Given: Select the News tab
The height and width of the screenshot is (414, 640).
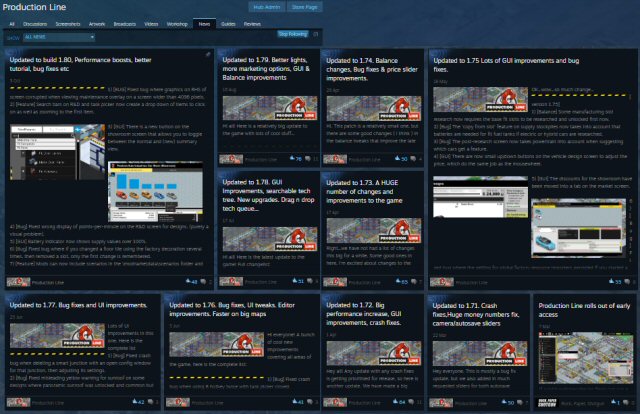Looking at the screenshot, I should coord(204,24).
